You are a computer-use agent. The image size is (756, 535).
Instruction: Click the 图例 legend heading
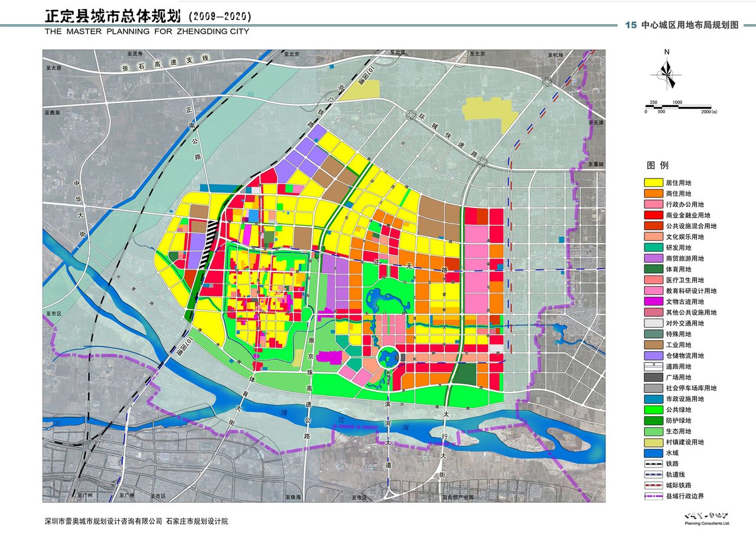point(657,166)
